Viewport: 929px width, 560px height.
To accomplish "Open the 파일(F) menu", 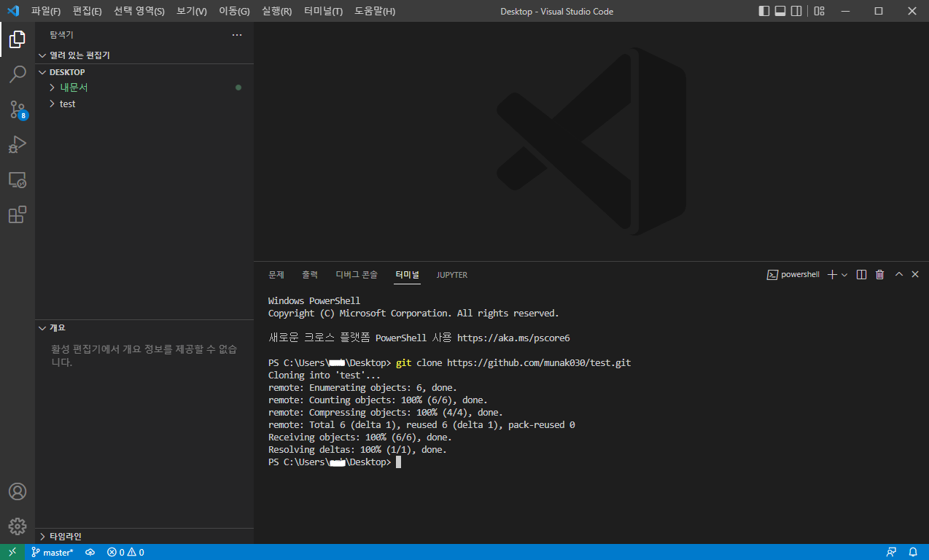I will (46, 11).
